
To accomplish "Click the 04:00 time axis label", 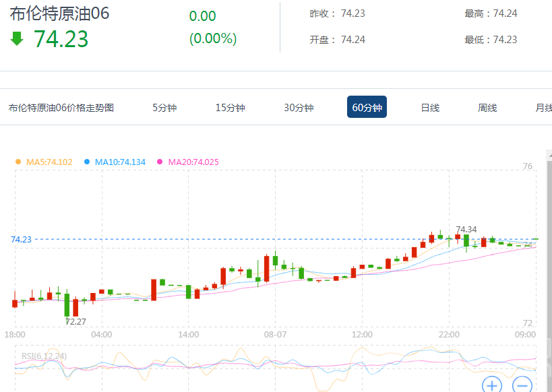I will pyautogui.click(x=102, y=334).
